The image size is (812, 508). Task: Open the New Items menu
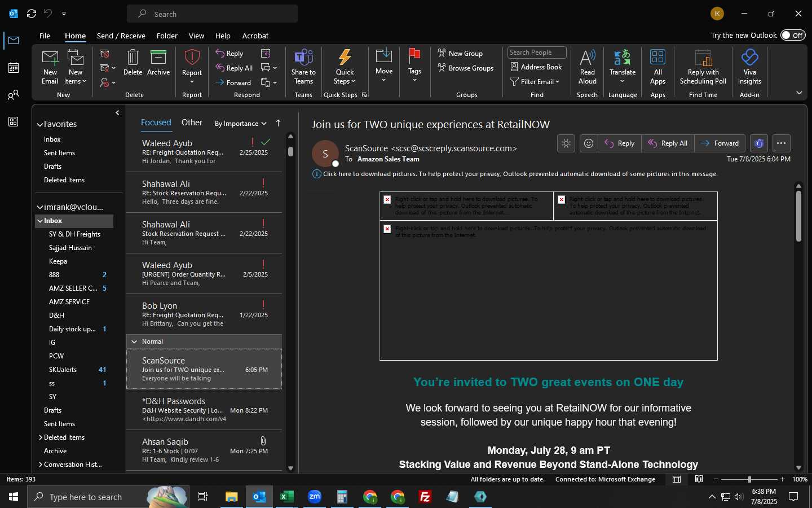click(76, 67)
